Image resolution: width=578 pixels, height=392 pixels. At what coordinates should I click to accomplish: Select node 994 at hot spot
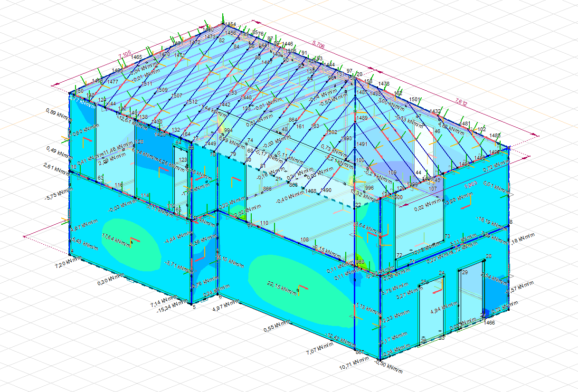click(x=228, y=130)
